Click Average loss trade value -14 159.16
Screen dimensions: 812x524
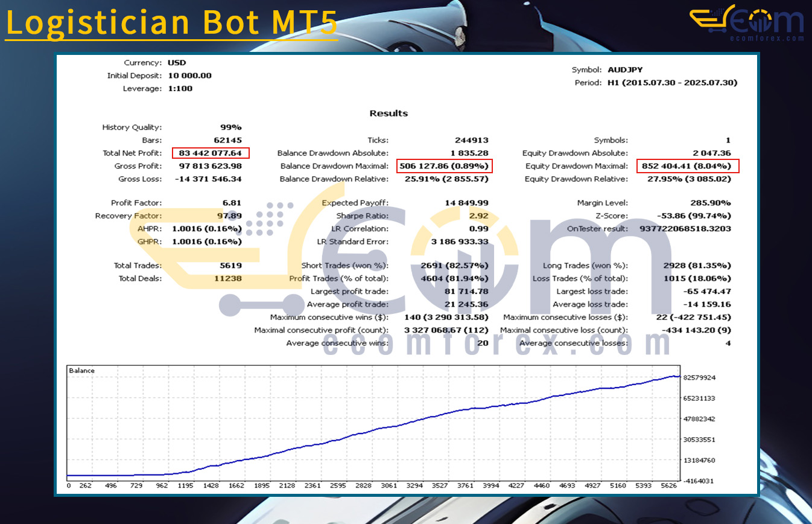[x=708, y=305]
